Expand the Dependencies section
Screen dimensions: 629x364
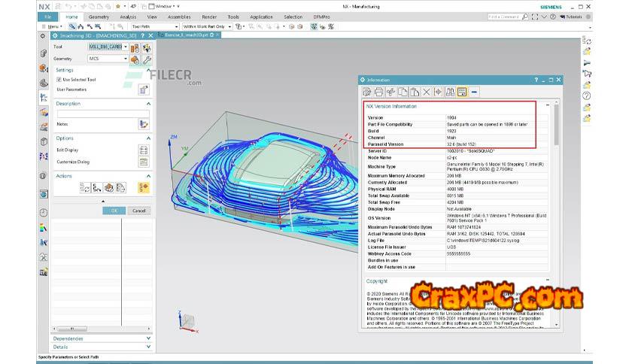(102, 339)
